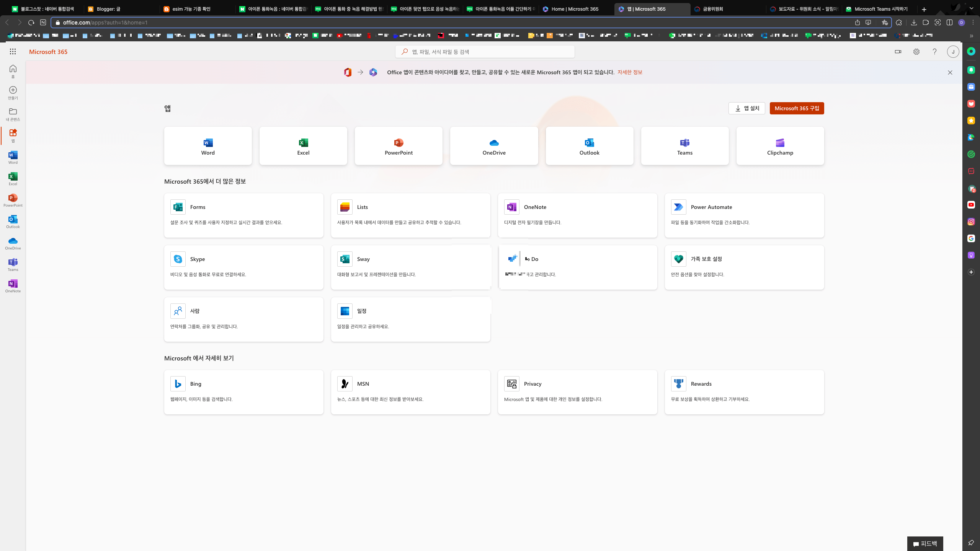Open the OneDrive app tile

tap(494, 146)
